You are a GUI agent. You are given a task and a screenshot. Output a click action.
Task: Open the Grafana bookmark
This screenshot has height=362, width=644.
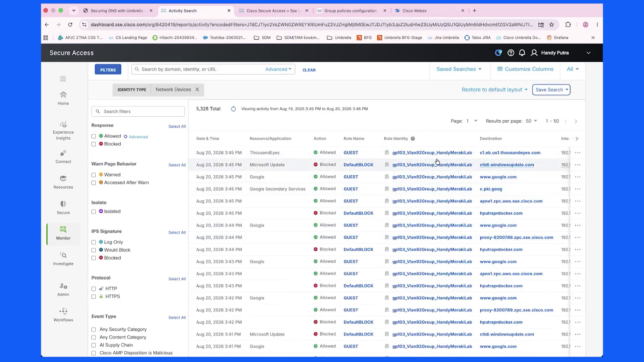(557, 38)
